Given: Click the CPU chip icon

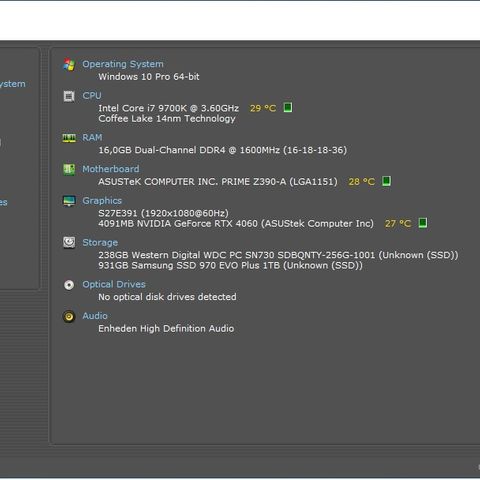Looking at the screenshot, I should [x=69, y=96].
